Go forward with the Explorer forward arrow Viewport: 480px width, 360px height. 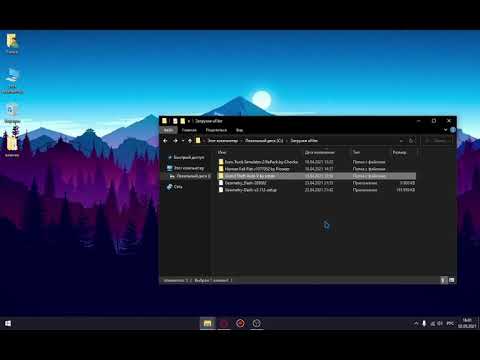tap(175, 141)
